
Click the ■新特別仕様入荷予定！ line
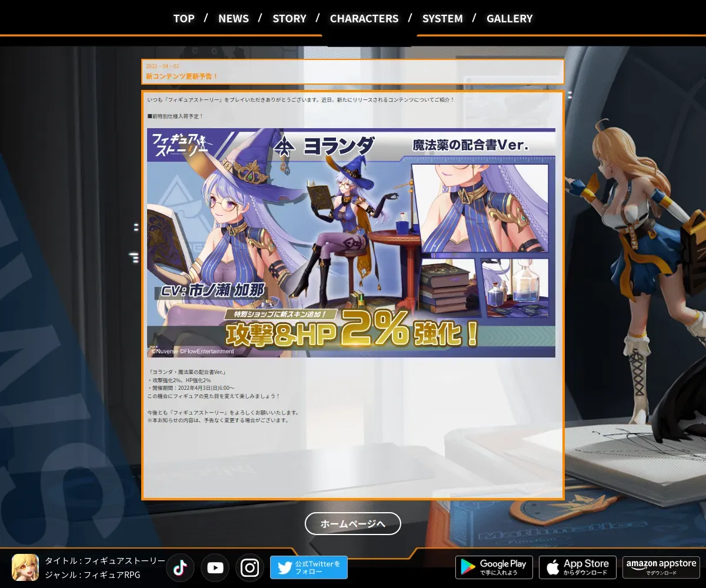click(x=175, y=116)
